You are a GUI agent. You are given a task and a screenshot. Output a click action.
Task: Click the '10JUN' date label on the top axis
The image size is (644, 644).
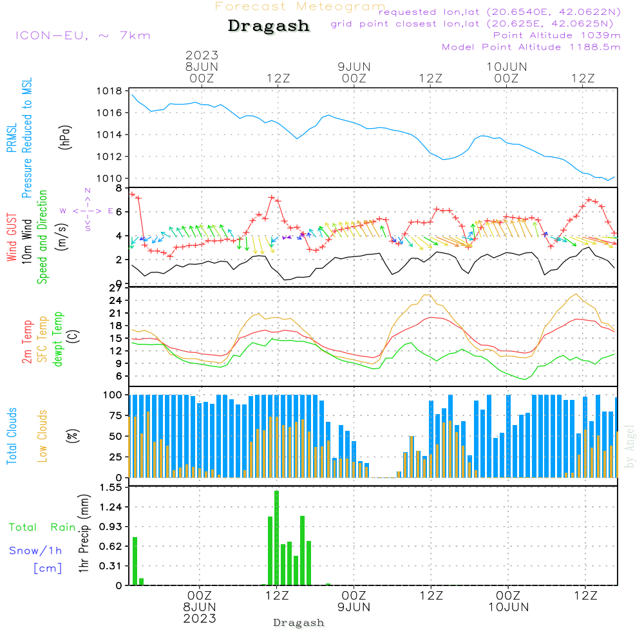506,66
